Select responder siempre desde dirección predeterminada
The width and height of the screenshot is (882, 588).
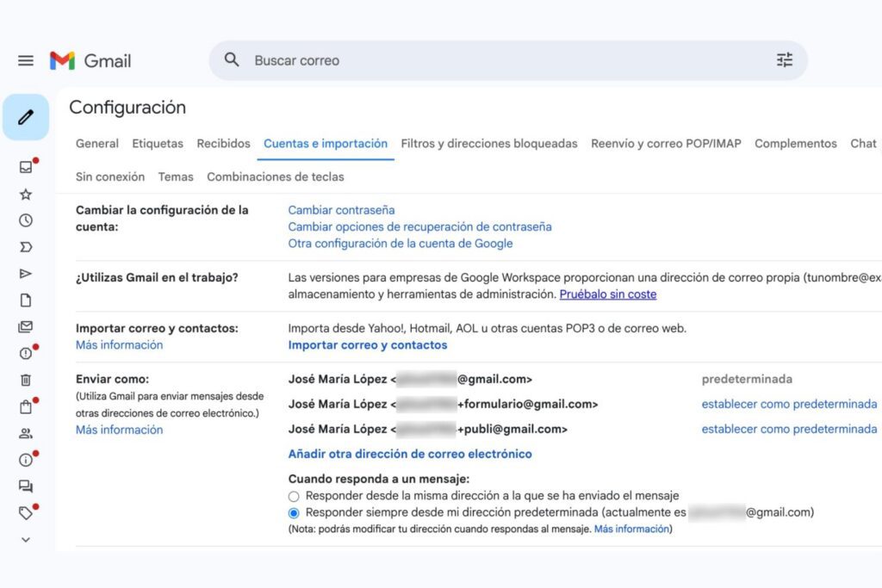click(x=294, y=511)
